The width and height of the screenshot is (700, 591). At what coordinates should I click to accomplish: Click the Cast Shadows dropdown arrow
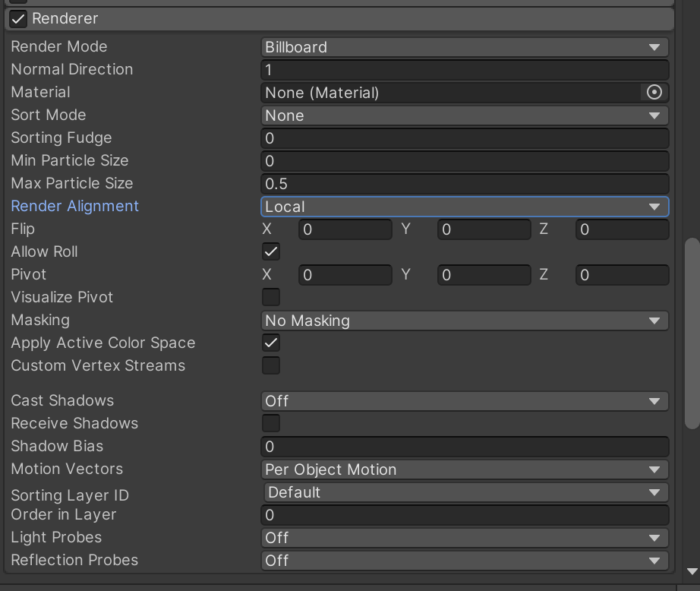point(654,400)
